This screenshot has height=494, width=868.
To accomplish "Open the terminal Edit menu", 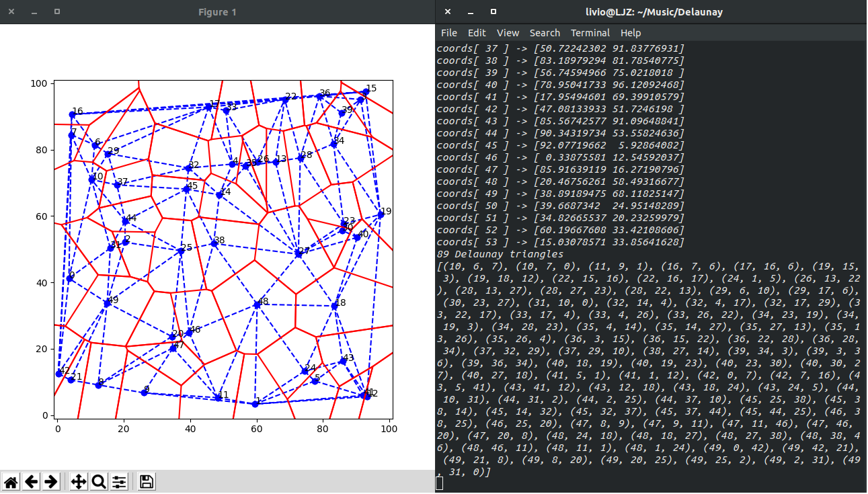I will pyautogui.click(x=477, y=33).
